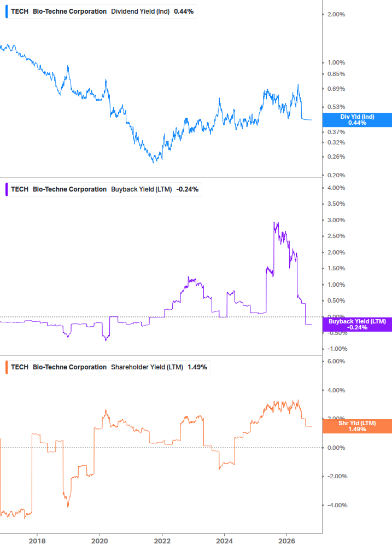
Task: Click the orange Shareholder Yield legend color bar
Action: [7, 367]
